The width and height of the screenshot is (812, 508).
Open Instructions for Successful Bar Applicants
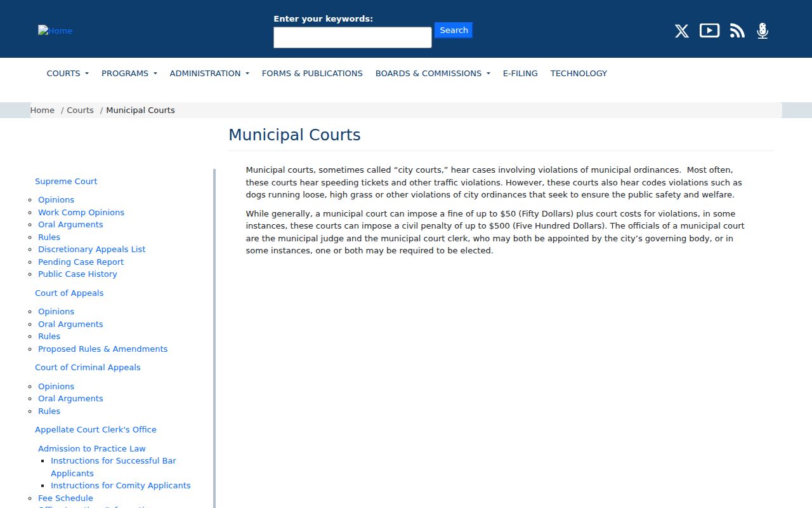pyautogui.click(x=114, y=467)
